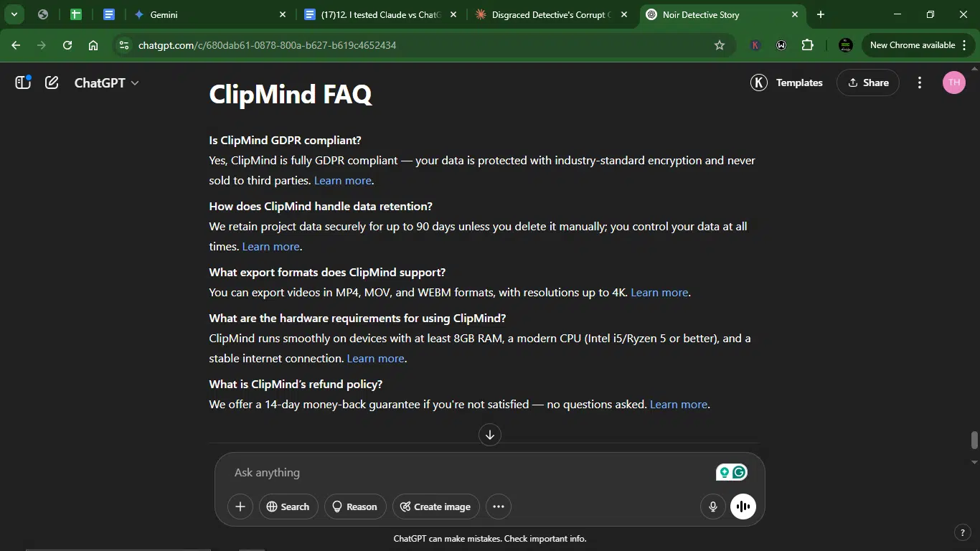This screenshot has width=980, height=551.
Task: Reload the current page
Action: (x=67, y=45)
